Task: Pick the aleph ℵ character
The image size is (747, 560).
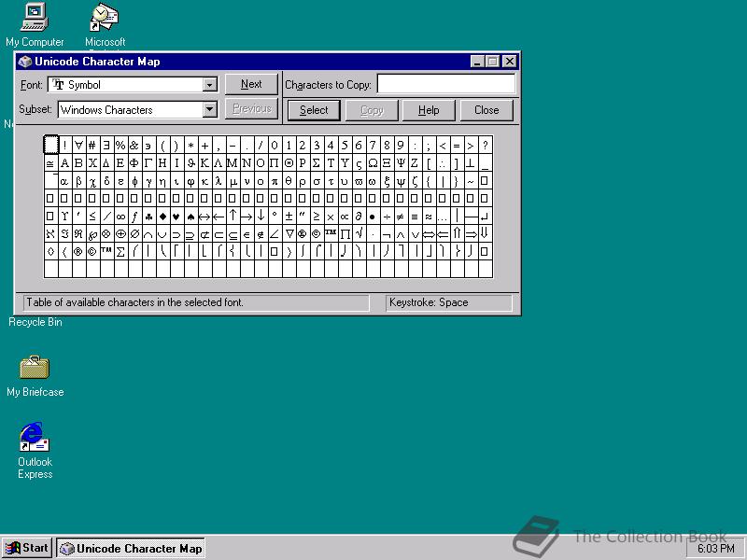Action: click(51, 234)
